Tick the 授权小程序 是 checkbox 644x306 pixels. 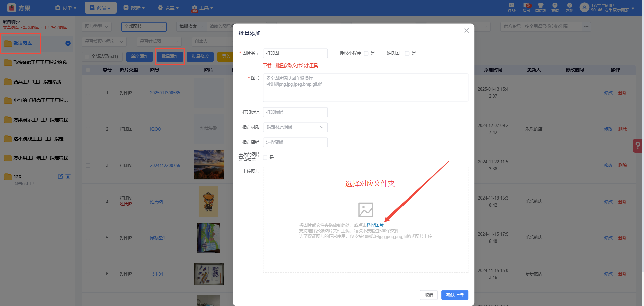366,53
